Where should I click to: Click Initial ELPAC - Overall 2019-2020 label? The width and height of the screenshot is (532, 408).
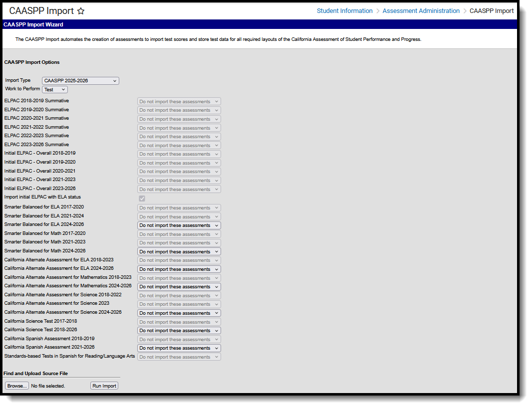coord(40,162)
